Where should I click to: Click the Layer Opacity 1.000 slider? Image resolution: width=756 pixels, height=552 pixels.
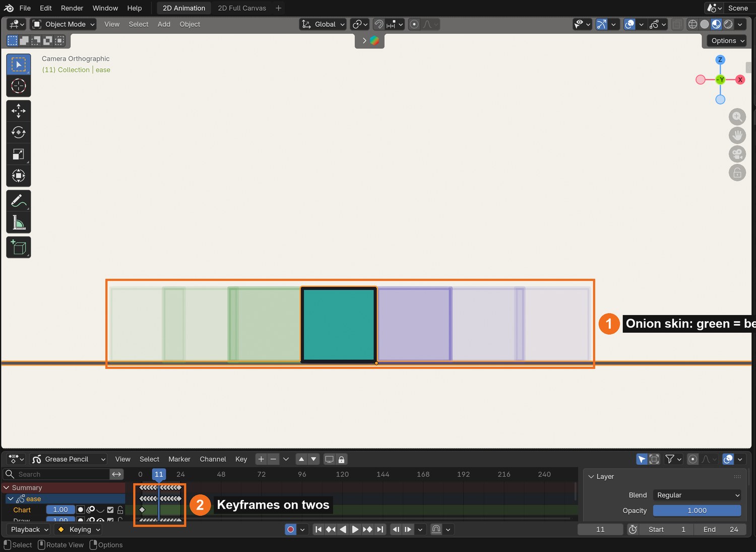pos(697,511)
